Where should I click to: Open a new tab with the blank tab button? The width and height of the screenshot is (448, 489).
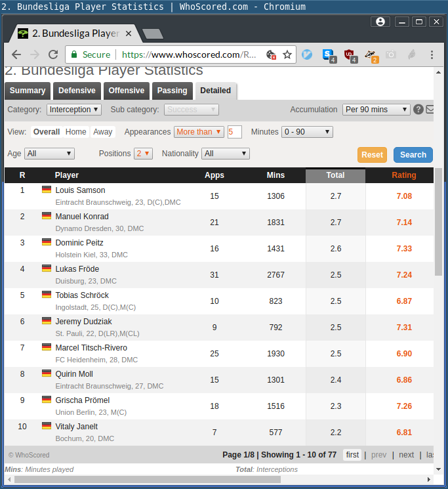coord(152,33)
